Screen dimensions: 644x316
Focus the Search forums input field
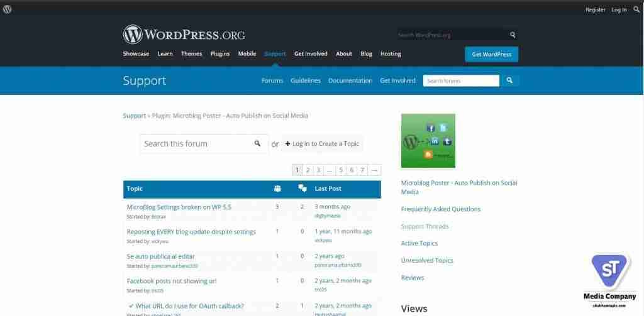461,80
